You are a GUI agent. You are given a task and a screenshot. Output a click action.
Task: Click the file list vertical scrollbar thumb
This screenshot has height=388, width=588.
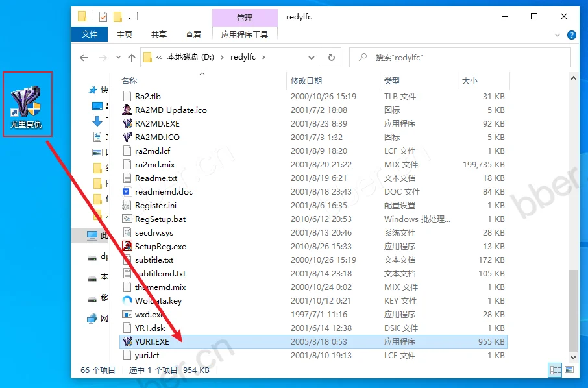(573, 309)
